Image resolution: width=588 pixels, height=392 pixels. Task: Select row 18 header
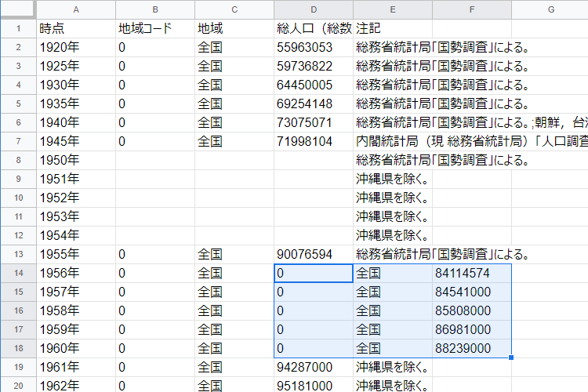point(18,348)
